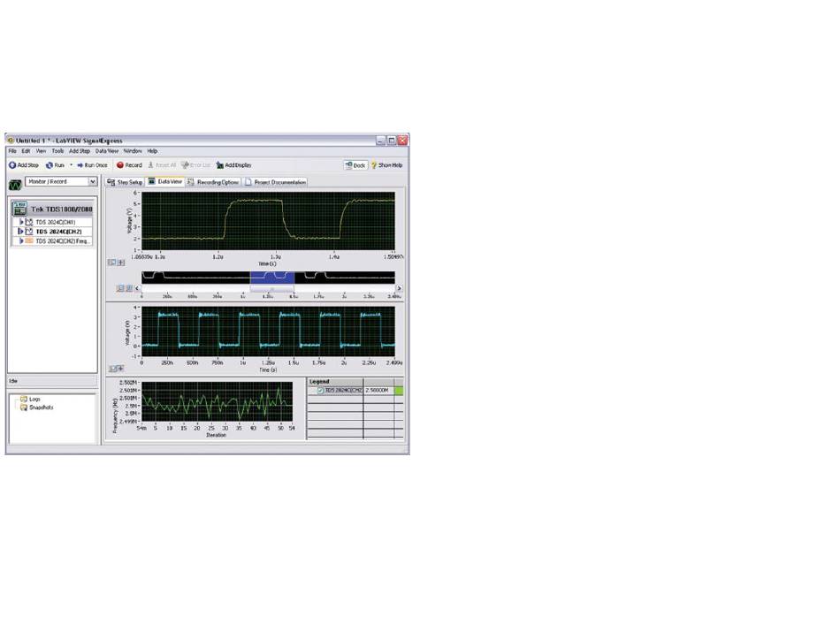Open the Project Documentation tab

point(275,182)
